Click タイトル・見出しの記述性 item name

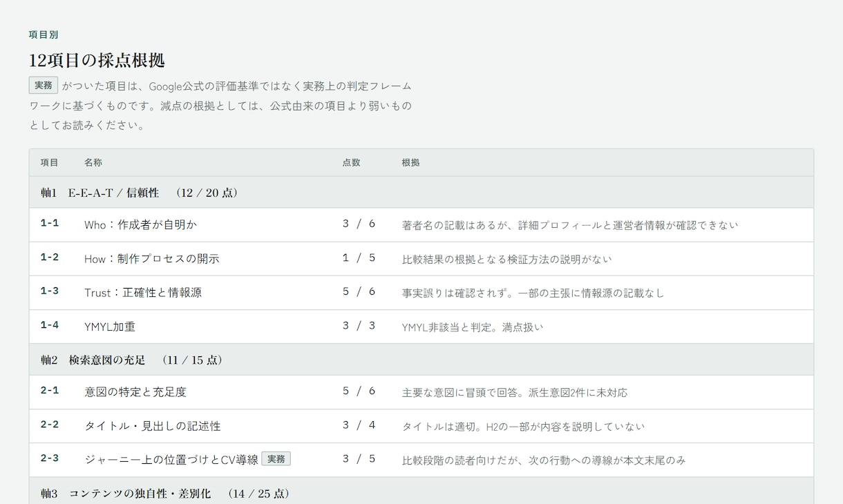coord(153,426)
